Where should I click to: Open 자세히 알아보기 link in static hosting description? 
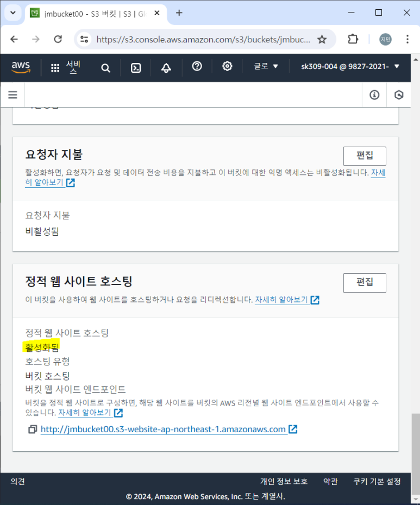[281, 300]
